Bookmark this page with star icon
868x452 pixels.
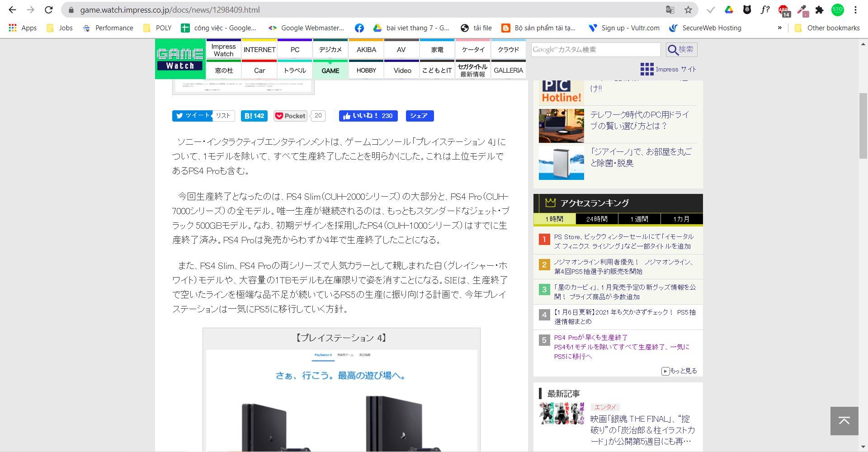click(x=688, y=9)
